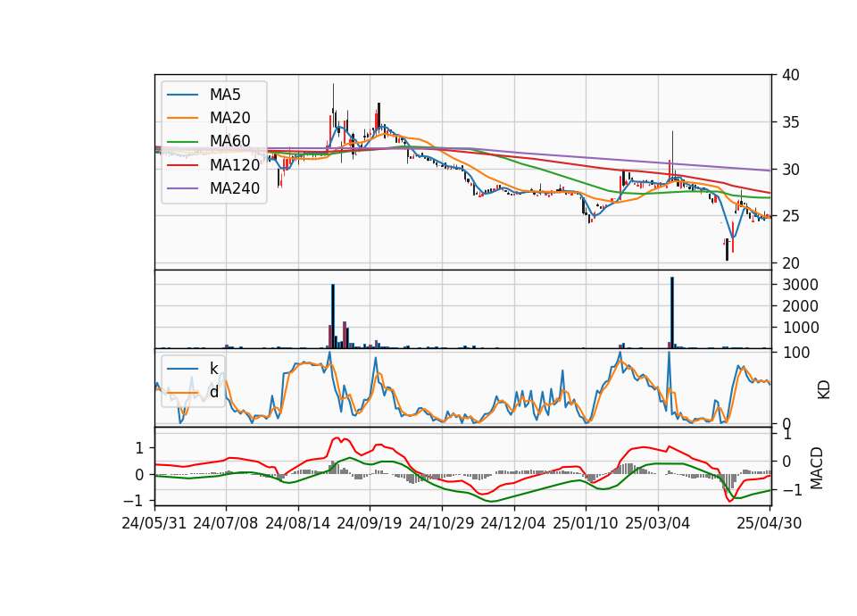Click the k legend entry in KD panel
The image size is (857, 616).
click(x=193, y=369)
